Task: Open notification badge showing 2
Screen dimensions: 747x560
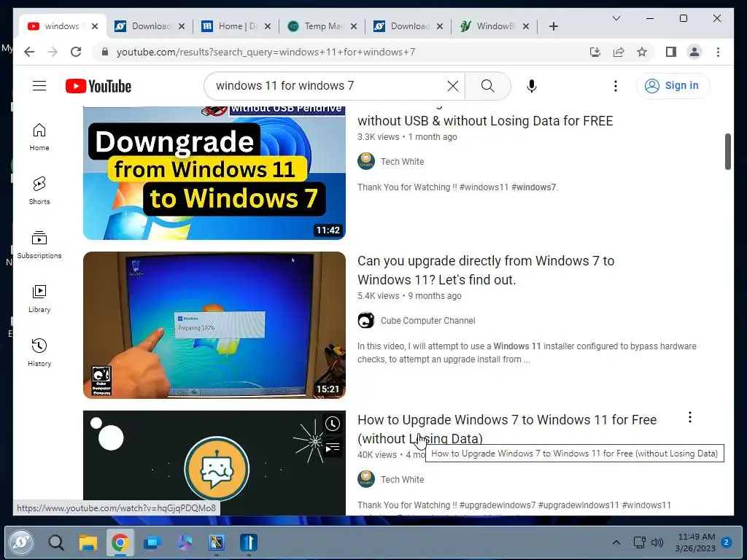Action: 727,542
